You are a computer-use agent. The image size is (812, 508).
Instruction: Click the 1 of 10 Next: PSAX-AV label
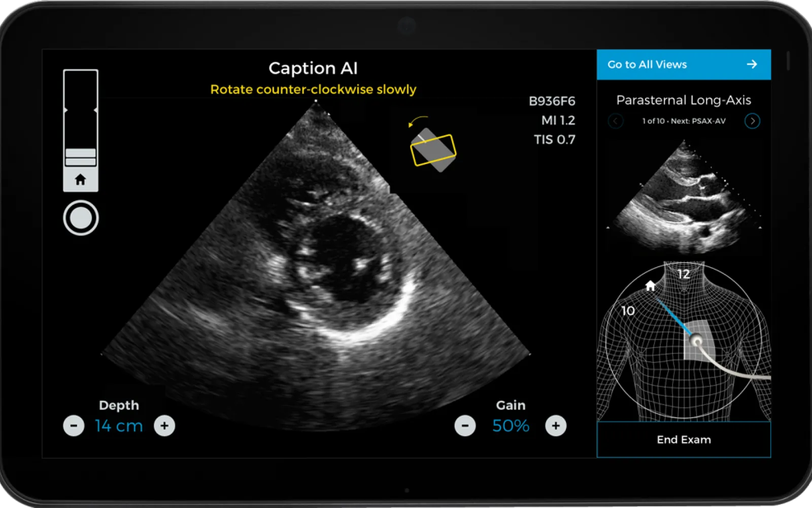coord(684,121)
